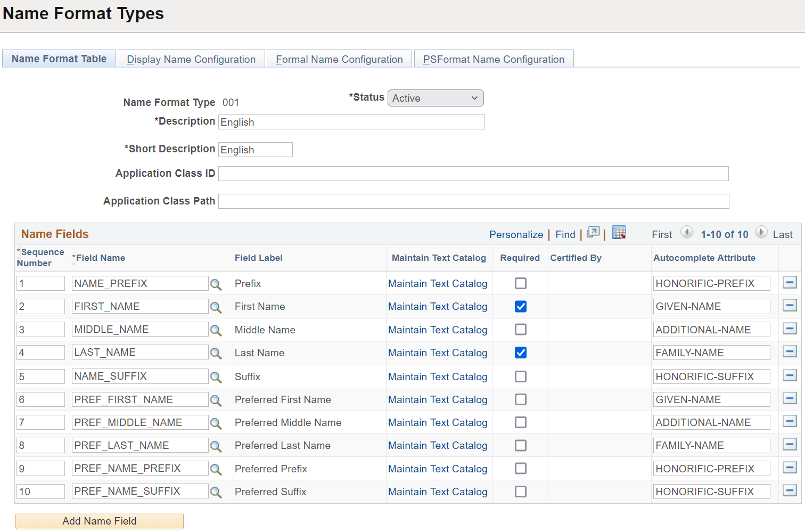The image size is (805, 532).
Task: Download Name Fields grid to spreadsheet
Action: pyautogui.click(x=619, y=233)
